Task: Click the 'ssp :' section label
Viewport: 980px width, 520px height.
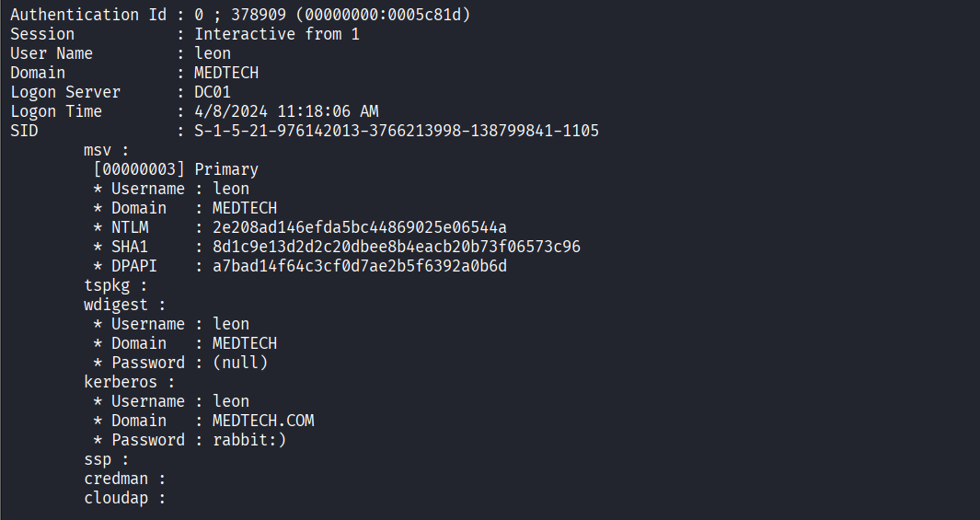Action: click(x=107, y=459)
